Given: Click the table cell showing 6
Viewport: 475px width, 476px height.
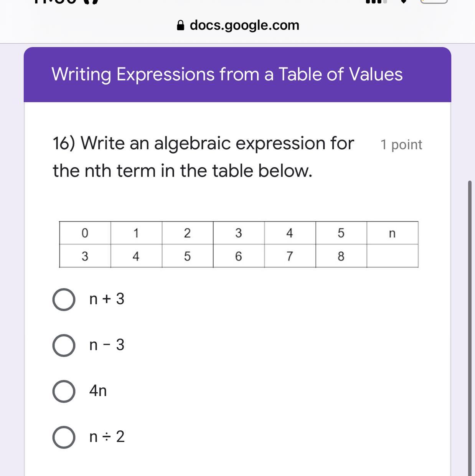Looking at the screenshot, I should click(239, 256).
